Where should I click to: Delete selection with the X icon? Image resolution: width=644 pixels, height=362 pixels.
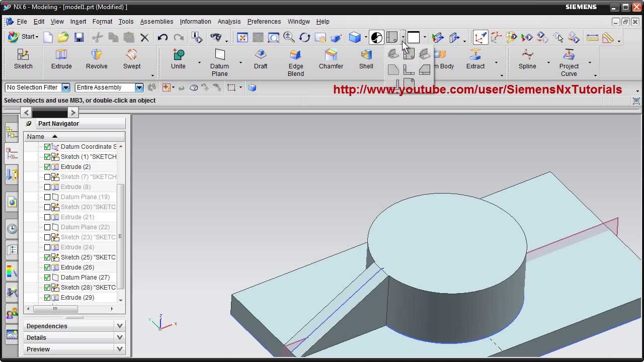(x=144, y=37)
